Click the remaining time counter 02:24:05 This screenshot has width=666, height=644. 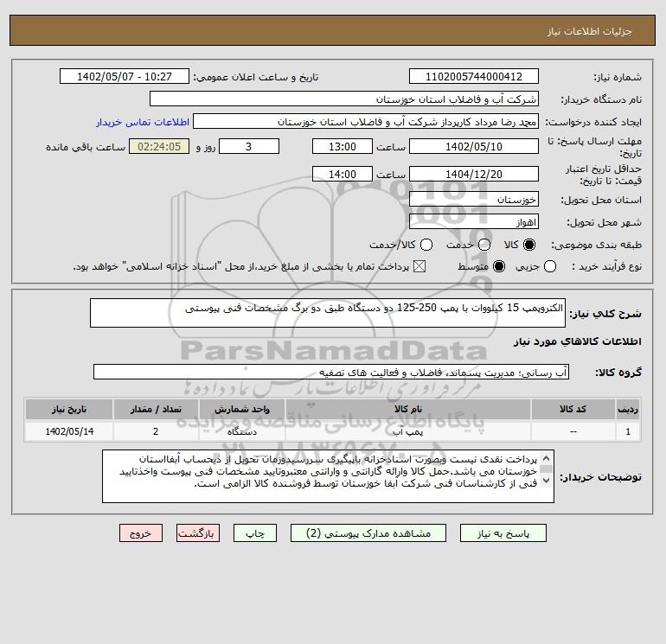pyautogui.click(x=159, y=146)
